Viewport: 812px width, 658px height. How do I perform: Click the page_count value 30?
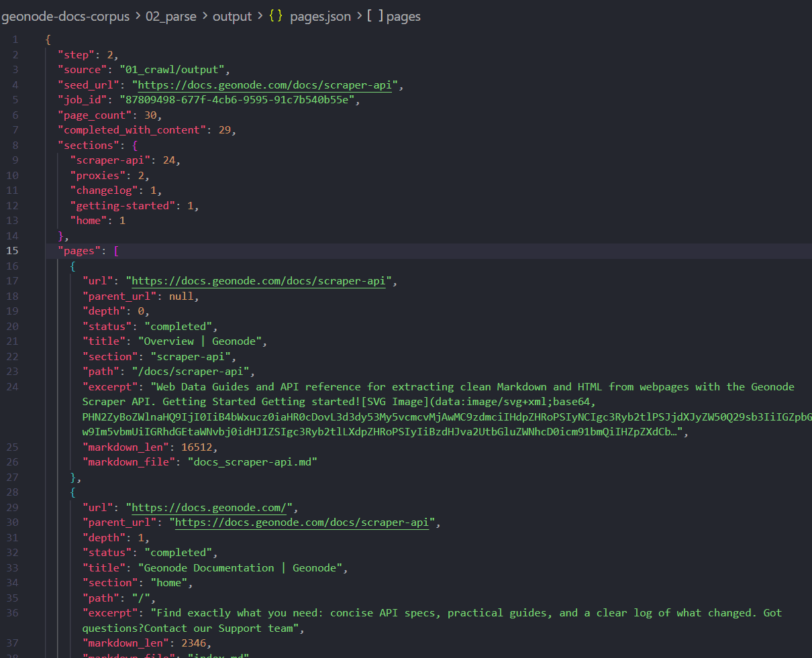click(x=150, y=115)
